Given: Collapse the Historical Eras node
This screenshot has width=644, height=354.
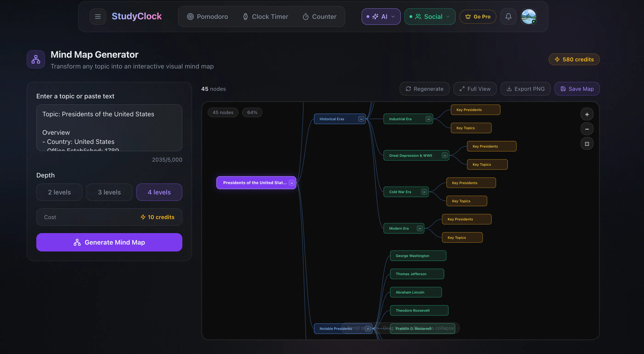Looking at the screenshot, I should tap(361, 119).
